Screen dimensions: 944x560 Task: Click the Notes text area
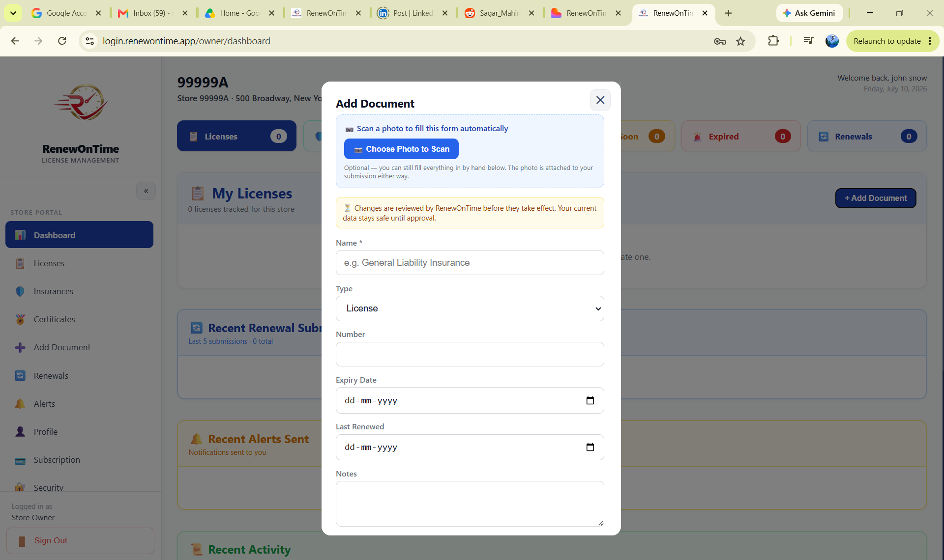click(470, 504)
